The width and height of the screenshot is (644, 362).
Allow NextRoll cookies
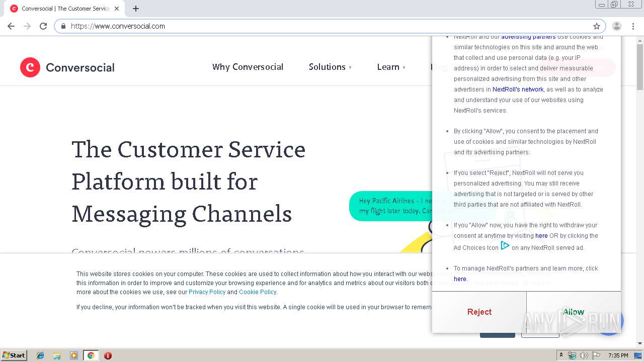point(574,312)
